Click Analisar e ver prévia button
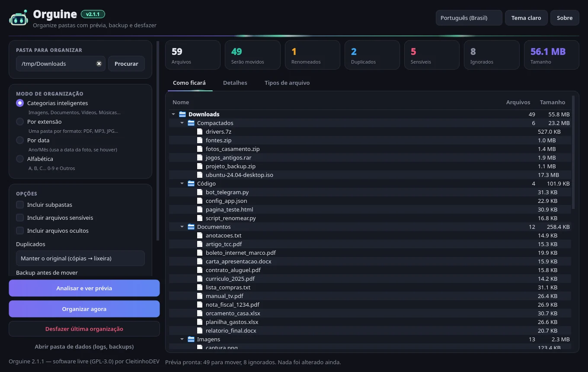588x372 pixels. [x=84, y=288]
